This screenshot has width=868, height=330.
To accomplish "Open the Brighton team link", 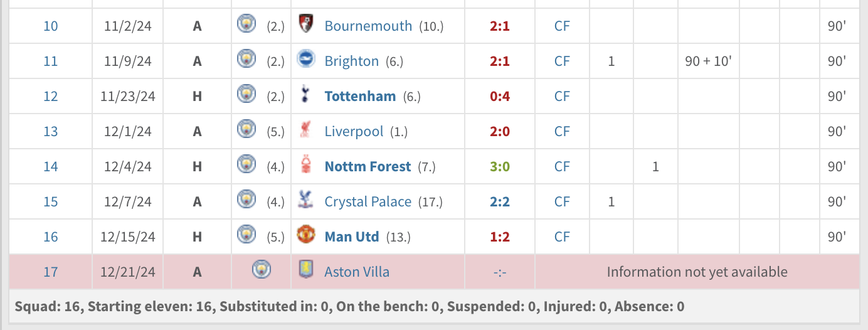I will (352, 61).
